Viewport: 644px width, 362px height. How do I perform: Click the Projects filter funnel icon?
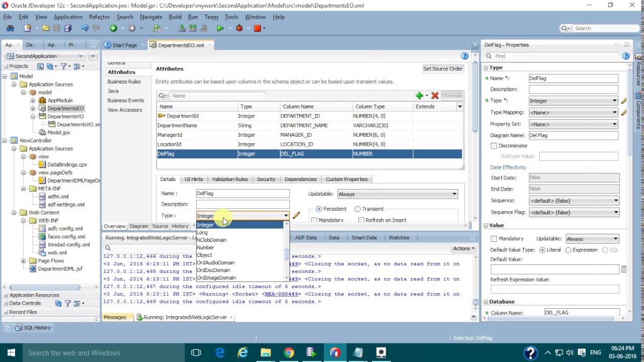tap(63, 66)
